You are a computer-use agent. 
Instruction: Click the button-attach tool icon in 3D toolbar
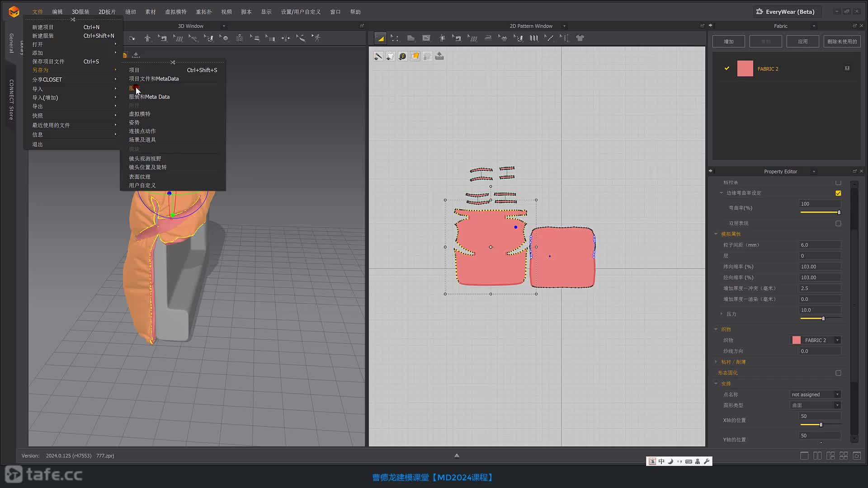tap(224, 38)
